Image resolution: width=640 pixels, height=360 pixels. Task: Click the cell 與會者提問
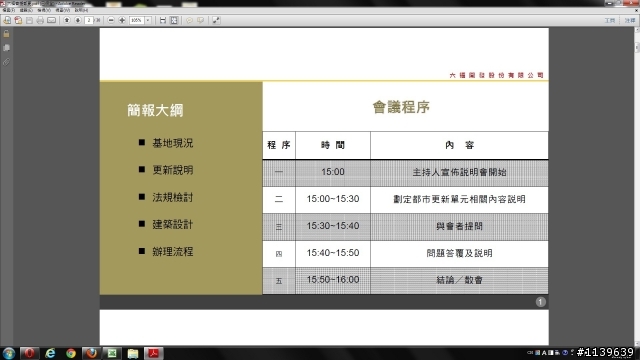tap(460, 226)
